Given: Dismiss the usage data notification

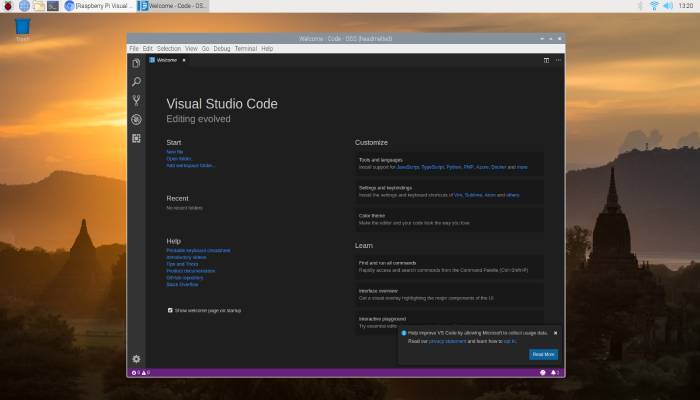Looking at the screenshot, I should coord(556,332).
